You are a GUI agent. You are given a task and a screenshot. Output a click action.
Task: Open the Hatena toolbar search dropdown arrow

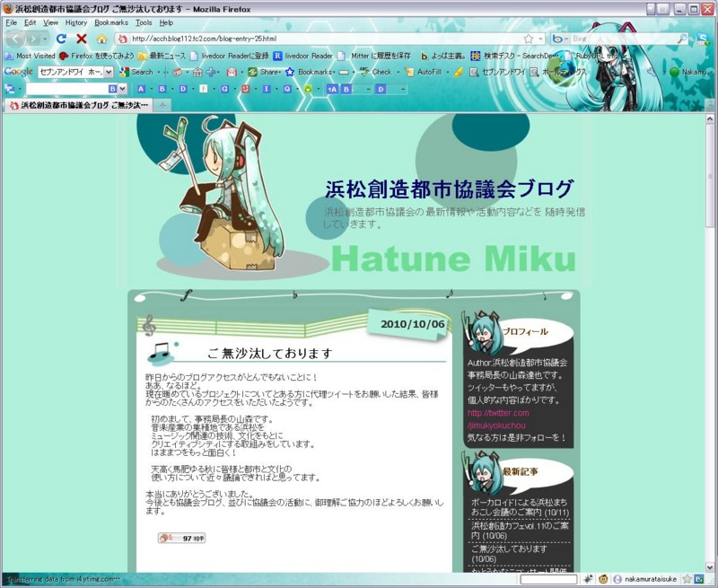pyautogui.click(x=122, y=89)
